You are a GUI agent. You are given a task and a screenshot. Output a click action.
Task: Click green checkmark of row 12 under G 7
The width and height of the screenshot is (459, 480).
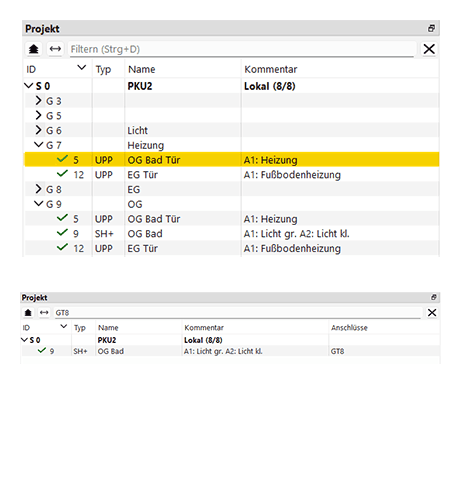62,174
